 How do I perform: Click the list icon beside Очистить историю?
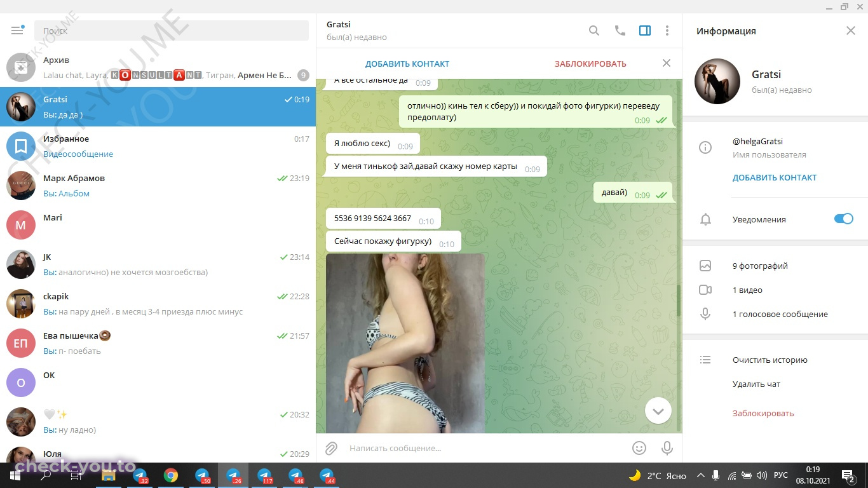(x=705, y=360)
